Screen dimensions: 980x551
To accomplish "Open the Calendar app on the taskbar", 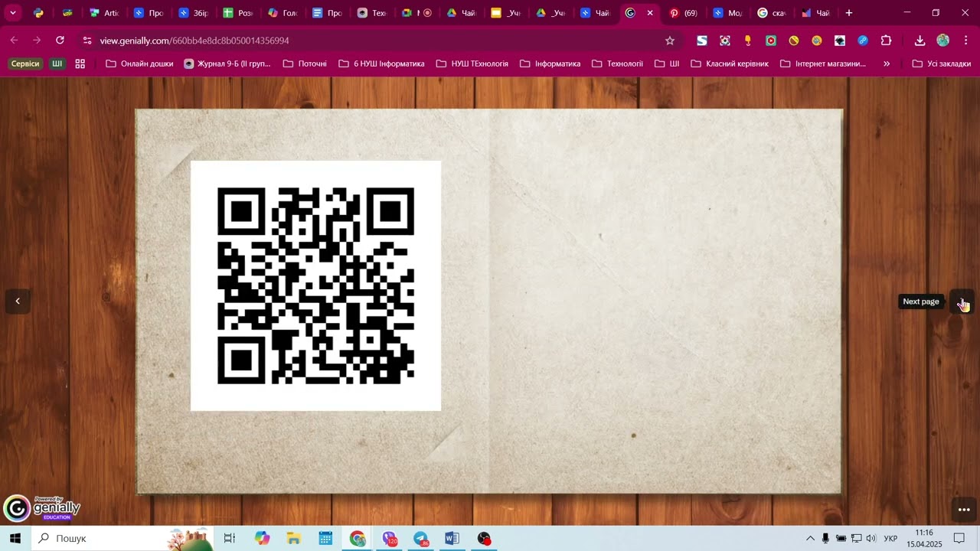I will (x=325, y=539).
